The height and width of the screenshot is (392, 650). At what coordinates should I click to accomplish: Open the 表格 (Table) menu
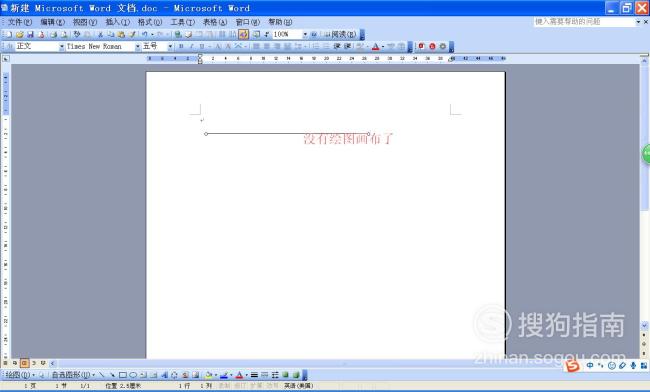coord(215,22)
